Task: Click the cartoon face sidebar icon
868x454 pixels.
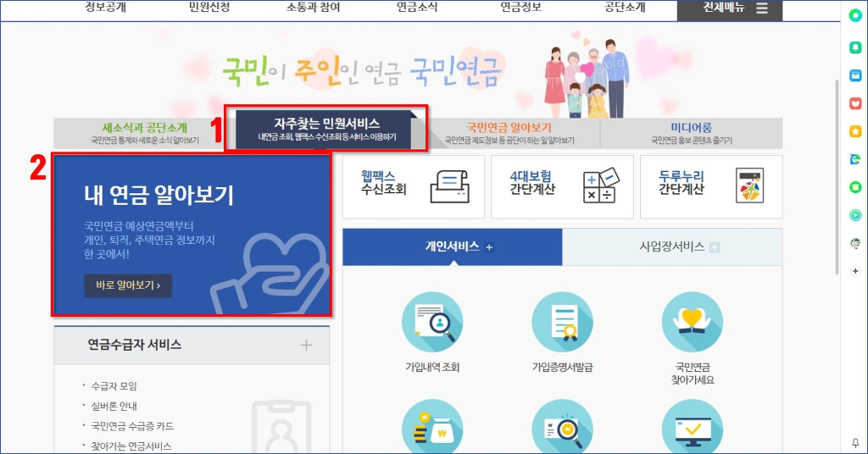Action: 855,243
